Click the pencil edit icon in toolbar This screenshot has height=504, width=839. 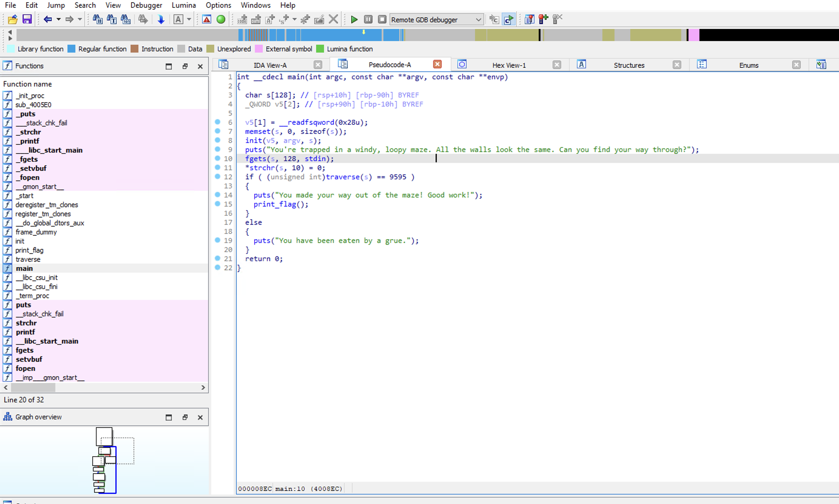coord(319,19)
